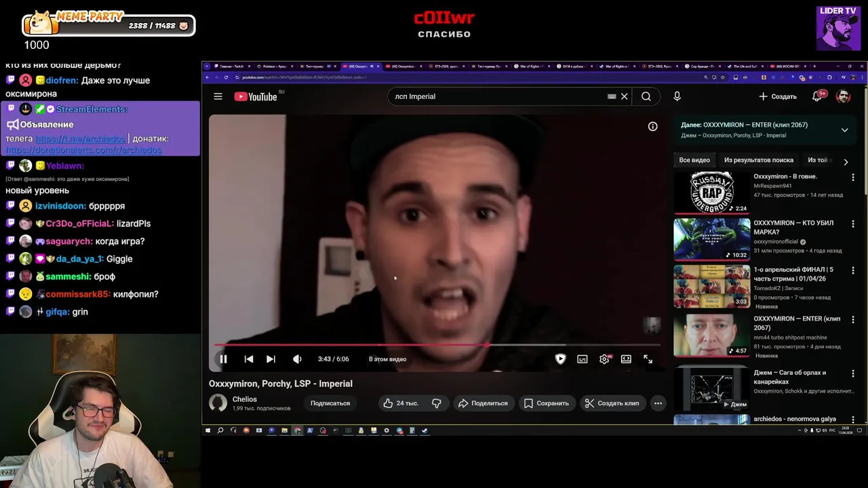Open the on-screen keyboard icon in search
Image resolution: width=868 pixels, height=488 pixels.
pos(612,96)
